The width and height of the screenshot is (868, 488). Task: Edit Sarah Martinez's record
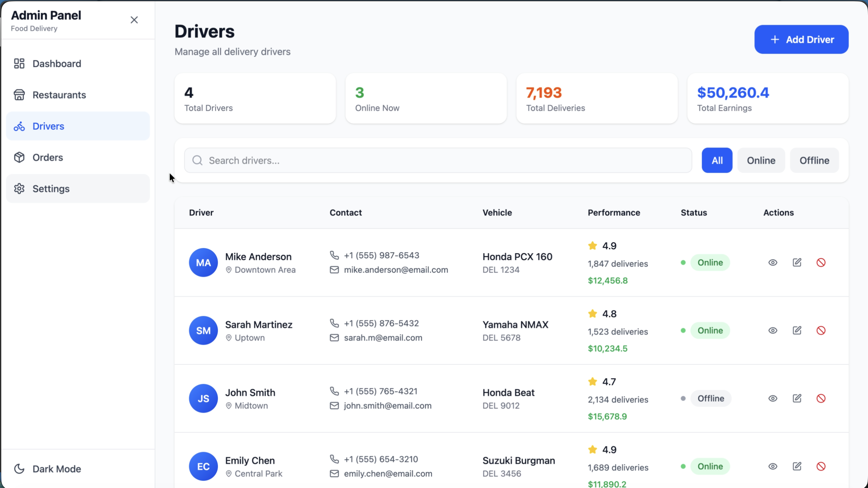point(797,331)
